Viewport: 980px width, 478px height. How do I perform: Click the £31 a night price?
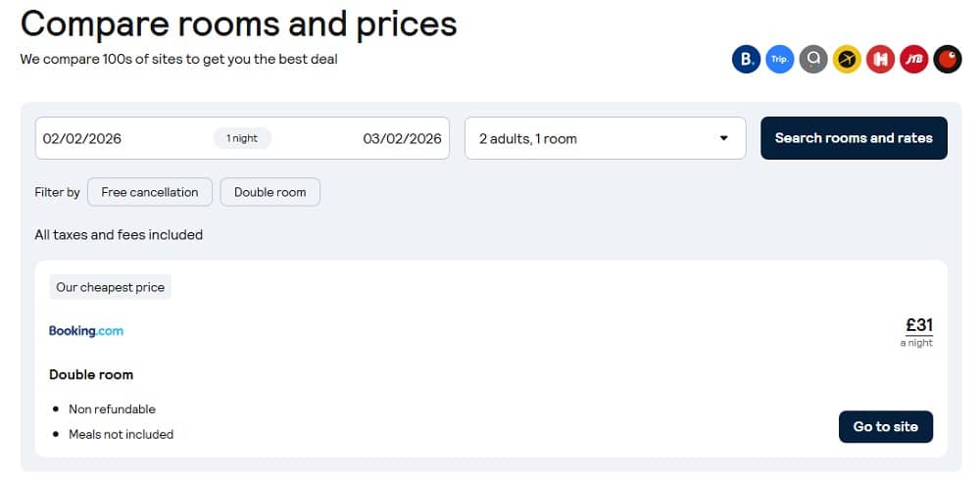click(x=919, y=332)
